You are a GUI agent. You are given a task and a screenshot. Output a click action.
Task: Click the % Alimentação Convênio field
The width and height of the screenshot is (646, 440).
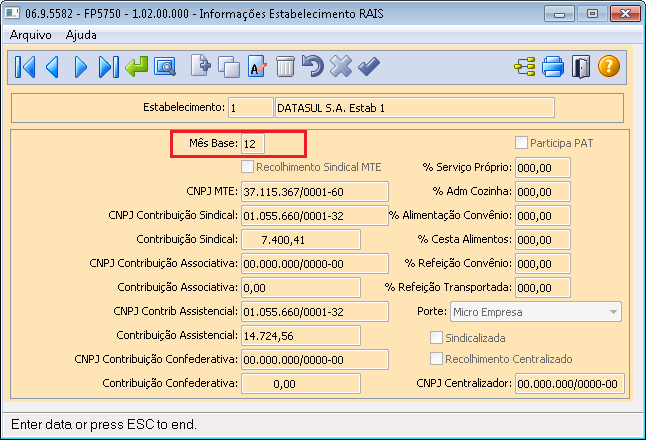coord(543,215)
